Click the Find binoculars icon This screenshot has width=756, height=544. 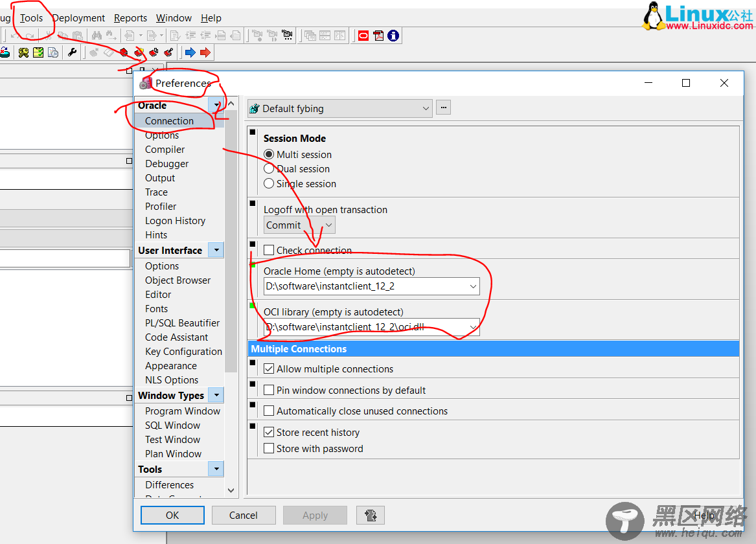tap(97, 36)
